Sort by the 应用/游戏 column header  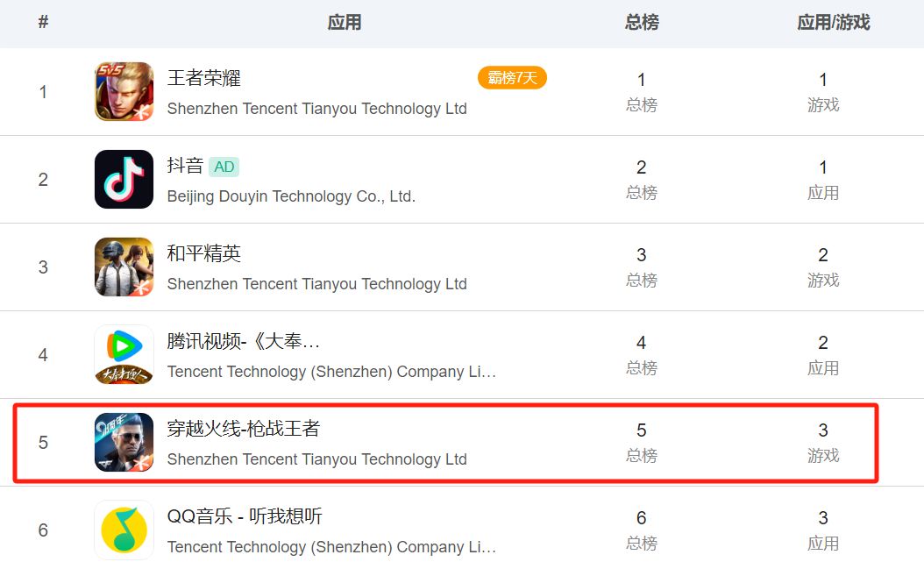tap(833, 23)
